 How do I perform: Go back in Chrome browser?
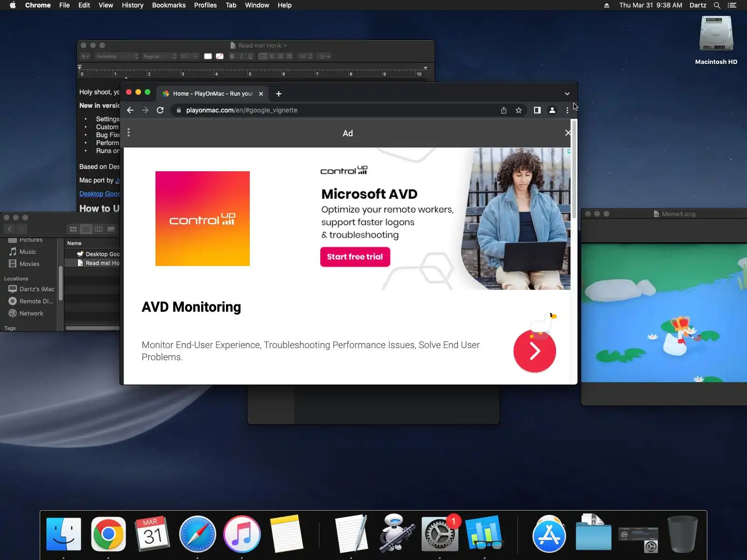(x=130, y=110)
